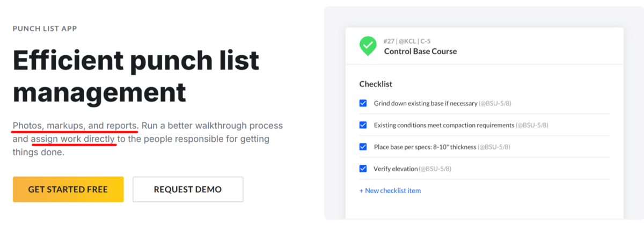
Task: Click the REQUEST DEMO button
Action: [188, 189]
